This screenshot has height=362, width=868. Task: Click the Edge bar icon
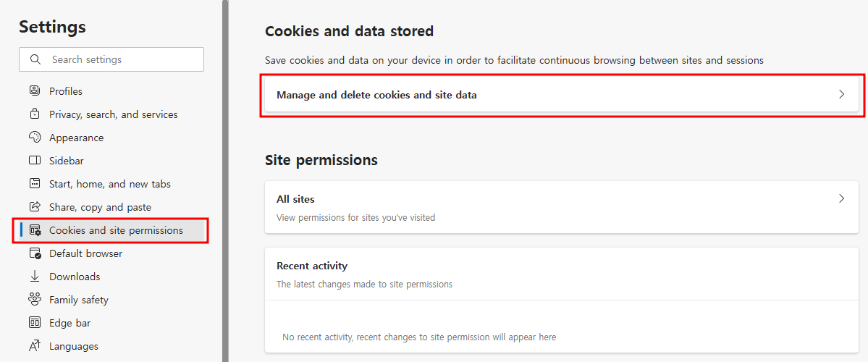coord(35,323)
